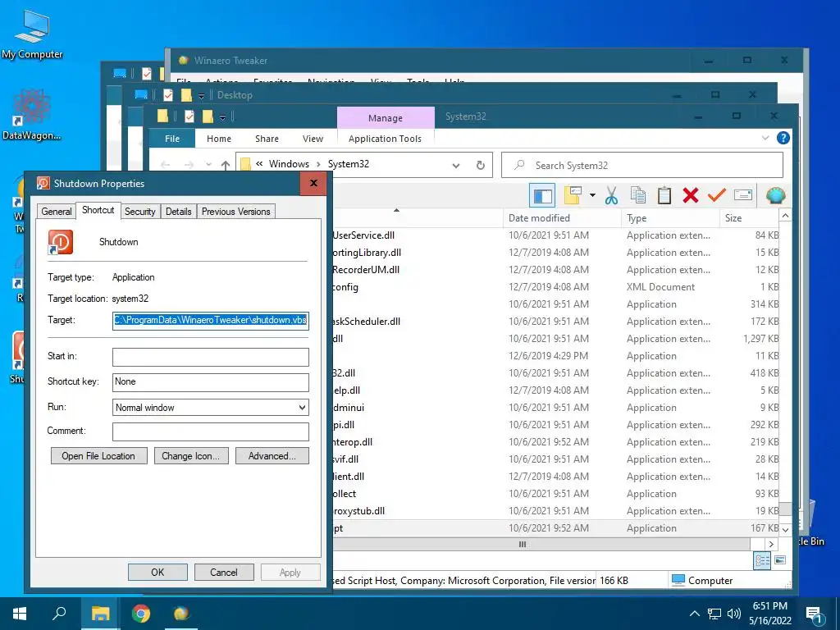The image size is (840, 630).
Task: Click the Winaero Tweaker title bar app icon
Action: coord(183,60)
